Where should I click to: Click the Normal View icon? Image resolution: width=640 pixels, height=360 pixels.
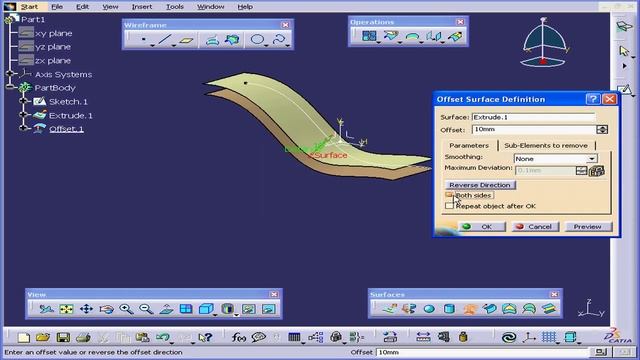166,309
